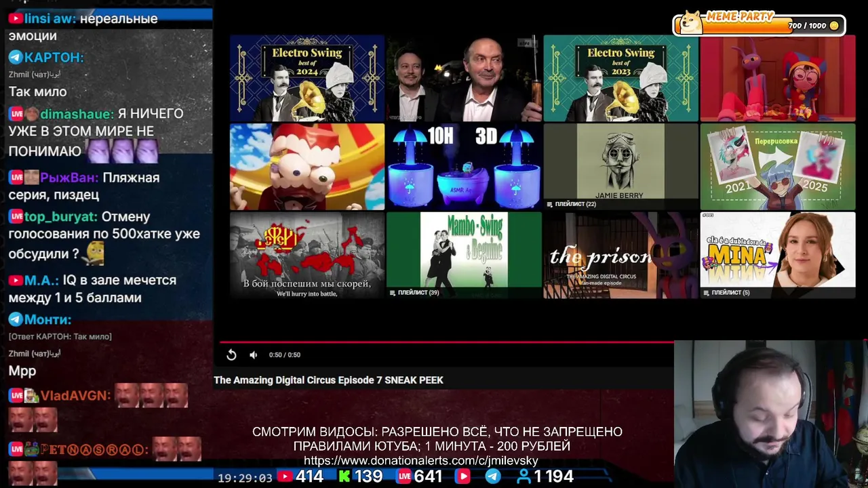Open the Jamie Berry playlist thumbnail
868x488 pixels.
point(620,167)
